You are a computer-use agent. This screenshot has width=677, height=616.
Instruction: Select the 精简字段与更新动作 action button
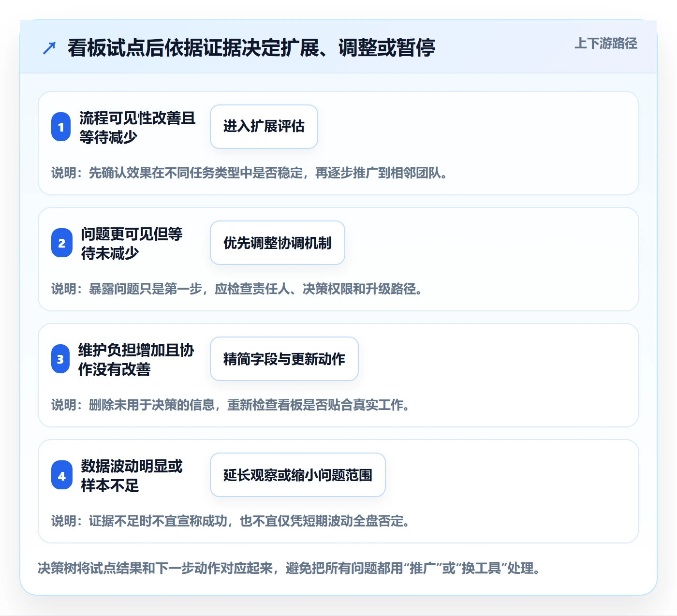click(284, 359)
